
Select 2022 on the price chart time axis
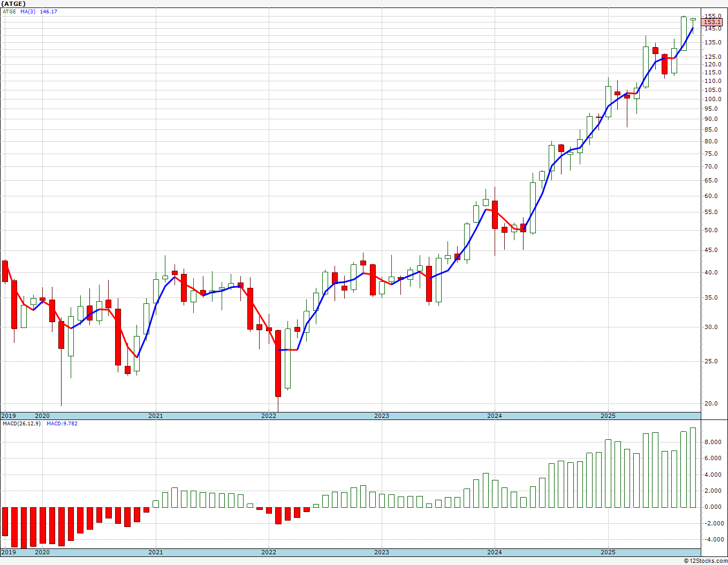pos(269,416)
